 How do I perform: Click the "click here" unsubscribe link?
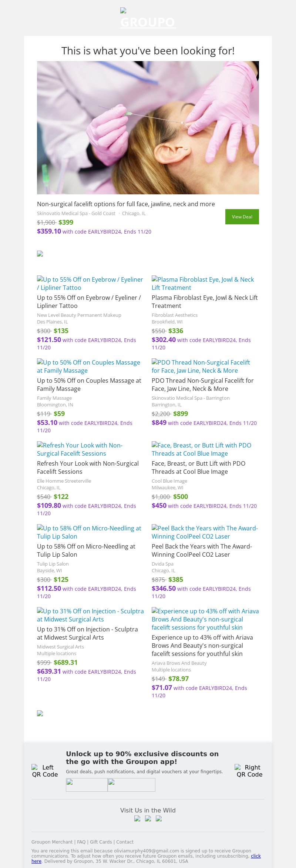[256, 856]
